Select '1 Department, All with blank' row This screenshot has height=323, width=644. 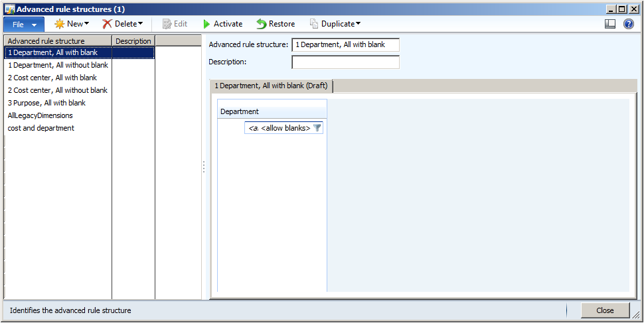pyautogui.click(x=79, y=52)
